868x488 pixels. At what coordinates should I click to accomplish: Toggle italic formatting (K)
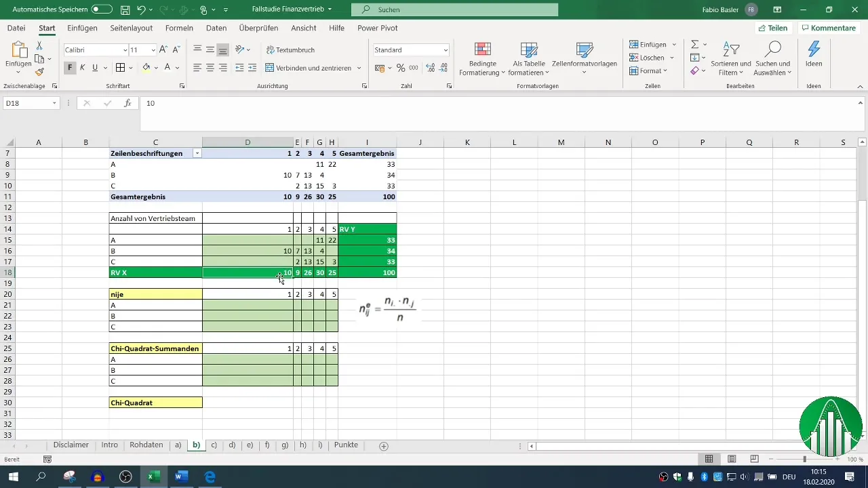pyautogui.click(x=82, y=68)
